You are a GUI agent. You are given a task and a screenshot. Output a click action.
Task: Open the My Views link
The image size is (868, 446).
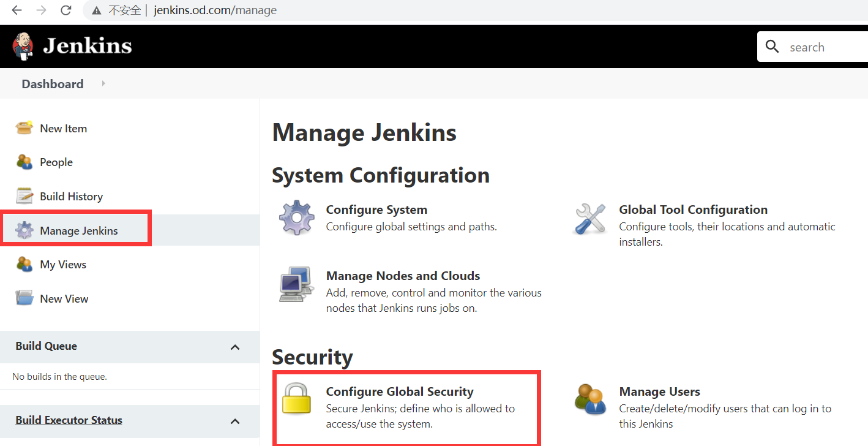(63, 265)
